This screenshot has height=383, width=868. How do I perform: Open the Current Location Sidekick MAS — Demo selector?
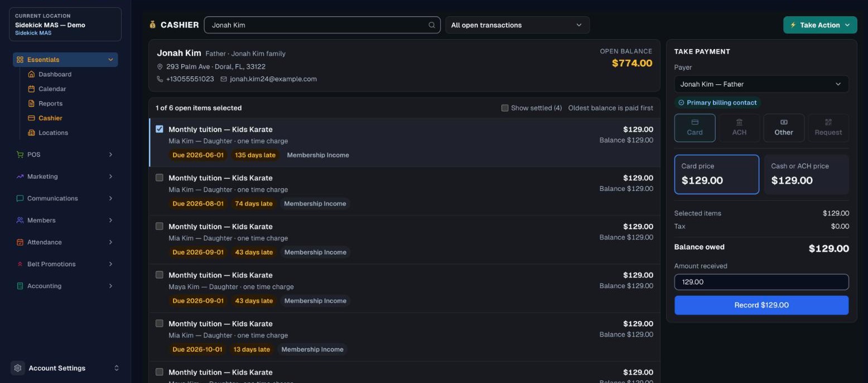tap(65, 25)
